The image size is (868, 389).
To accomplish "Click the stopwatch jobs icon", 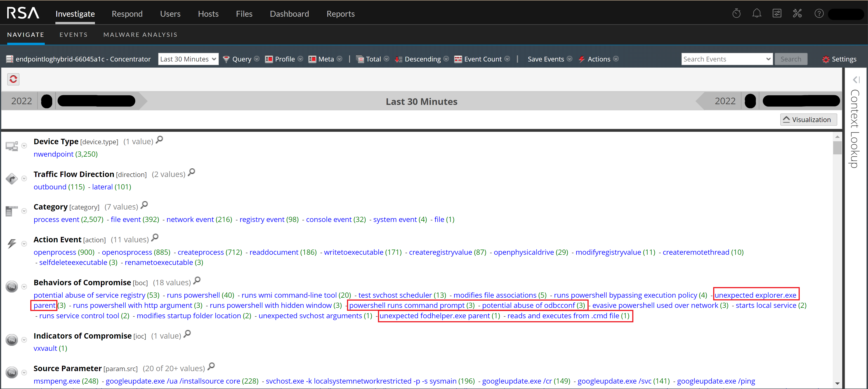I will (736, 14).
